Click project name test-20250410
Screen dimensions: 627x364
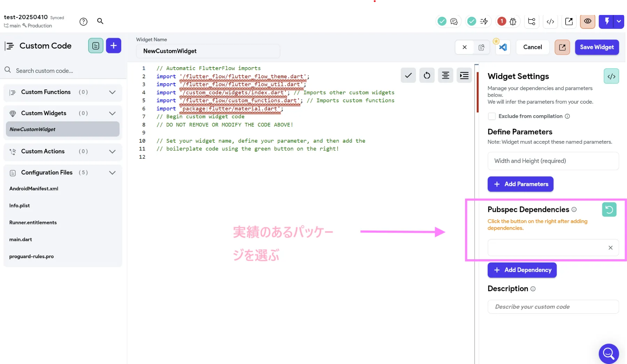26,17
